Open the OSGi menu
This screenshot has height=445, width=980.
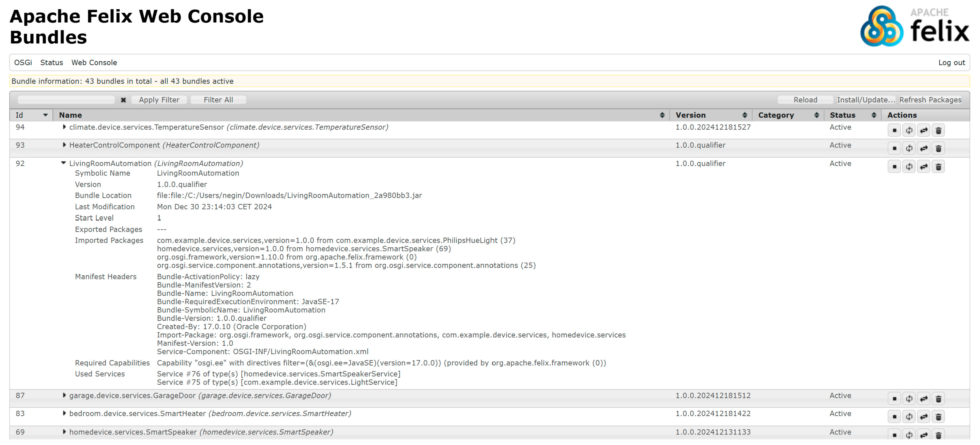23,63
